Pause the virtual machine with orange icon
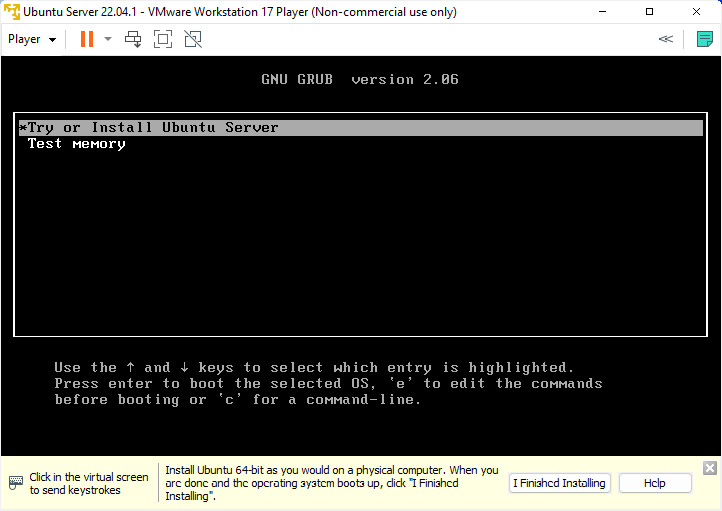The width and height of the screenshot is (722, 511). [87, 39]
